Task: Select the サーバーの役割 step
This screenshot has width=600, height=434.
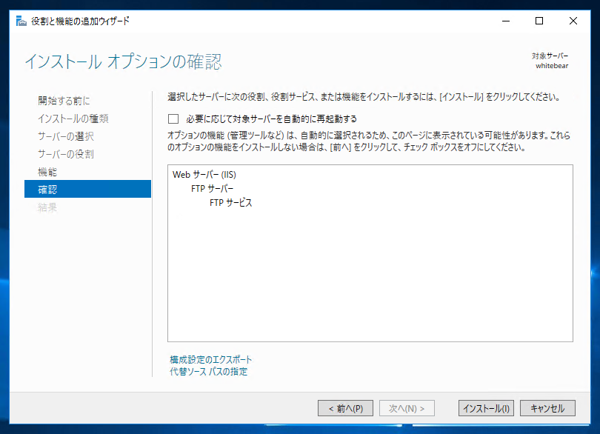Action: [65, 154]
